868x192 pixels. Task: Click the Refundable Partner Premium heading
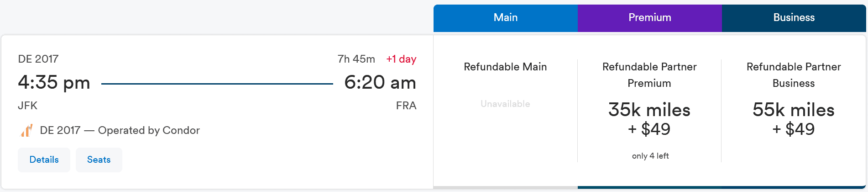(x=649, y=75)
